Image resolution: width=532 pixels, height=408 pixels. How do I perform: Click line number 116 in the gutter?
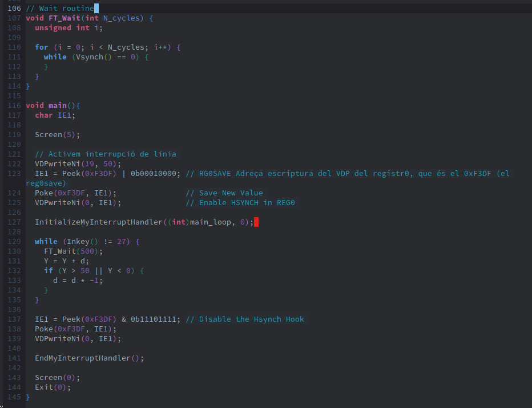pyautogui.click(x=14, y=106)
